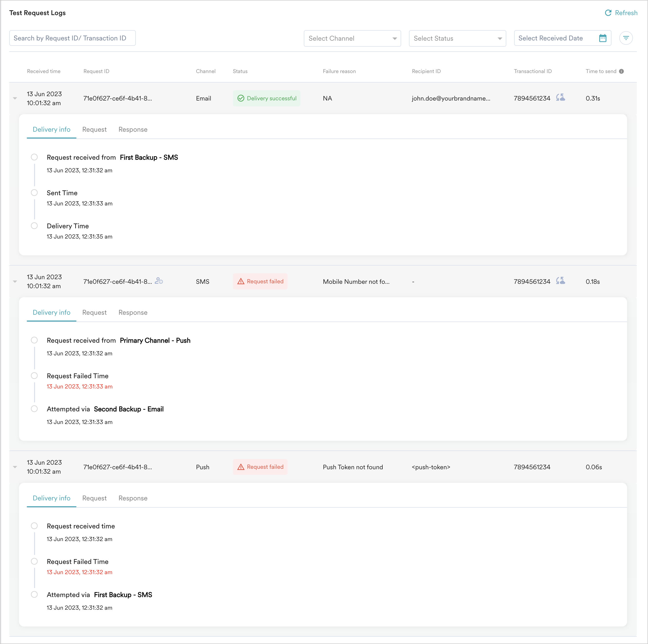This screenshot has width=648, height=644.
Task: Open calendar icon in Received Date field
Action: click(602, 38)
